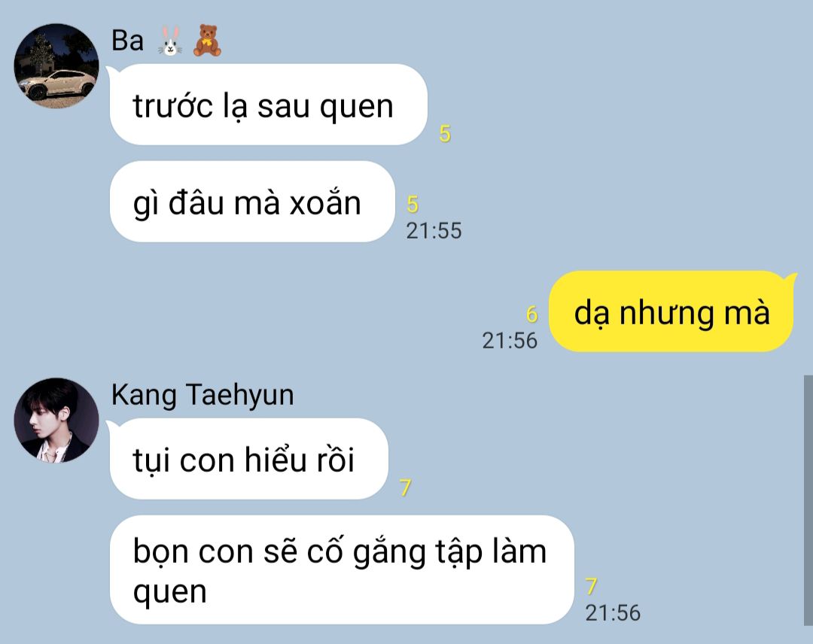813x644 pixels.
Task: Click unread count 7 beside last message
Action: click(591, 587)
